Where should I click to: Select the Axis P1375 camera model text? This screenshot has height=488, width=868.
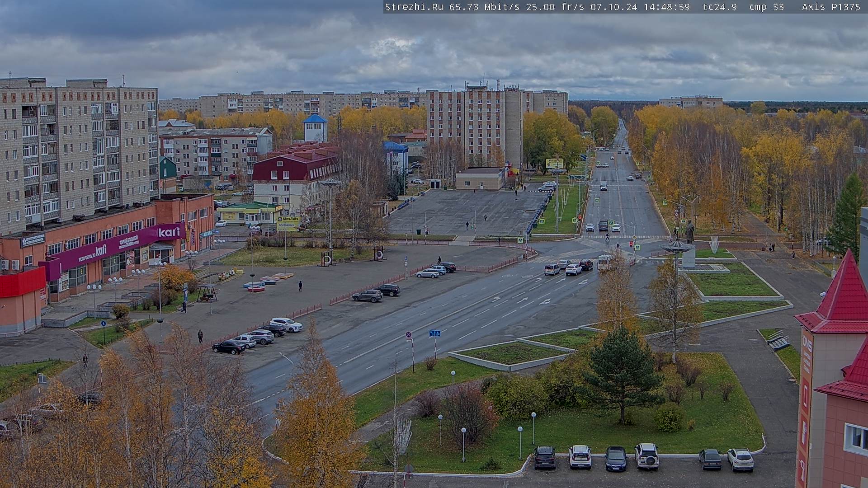pos(831,7)
